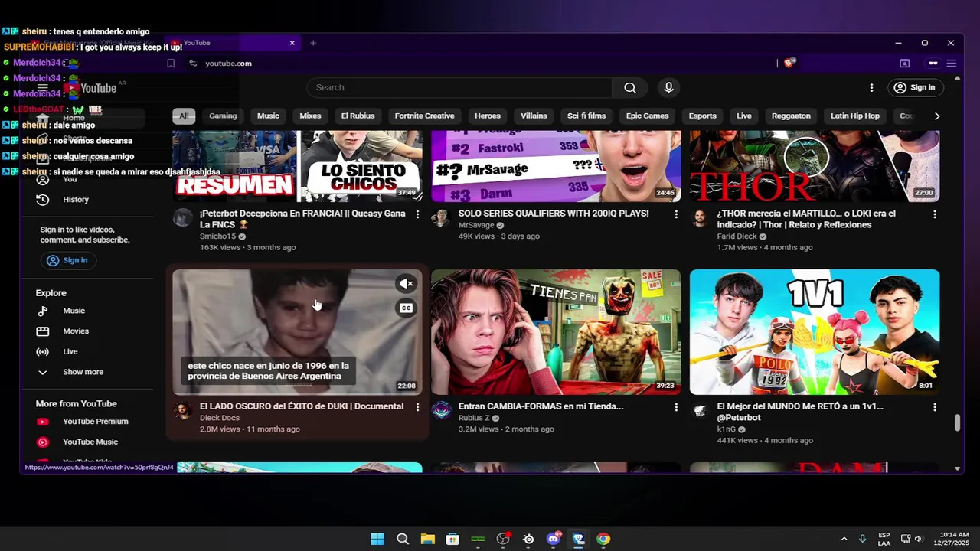Viewport: 980px width, 551px height.
Task: Open Google Chrome from the taskbar
Action: point(603,539)
